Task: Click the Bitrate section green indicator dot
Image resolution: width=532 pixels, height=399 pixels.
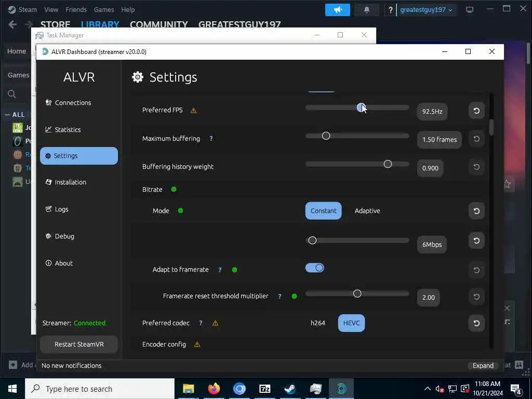Action: (174, 189)
